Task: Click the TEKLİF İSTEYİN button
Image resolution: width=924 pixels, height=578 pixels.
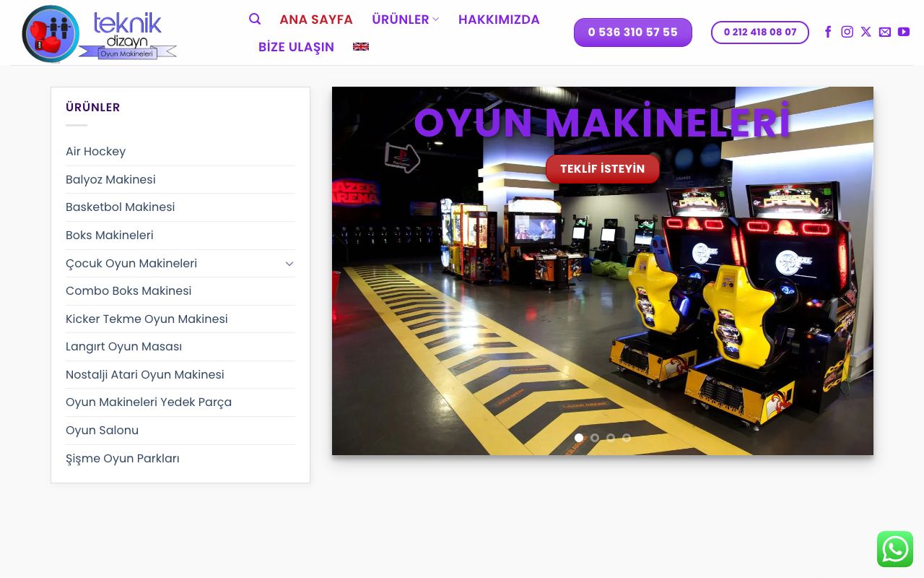Action: click(603, 169)
